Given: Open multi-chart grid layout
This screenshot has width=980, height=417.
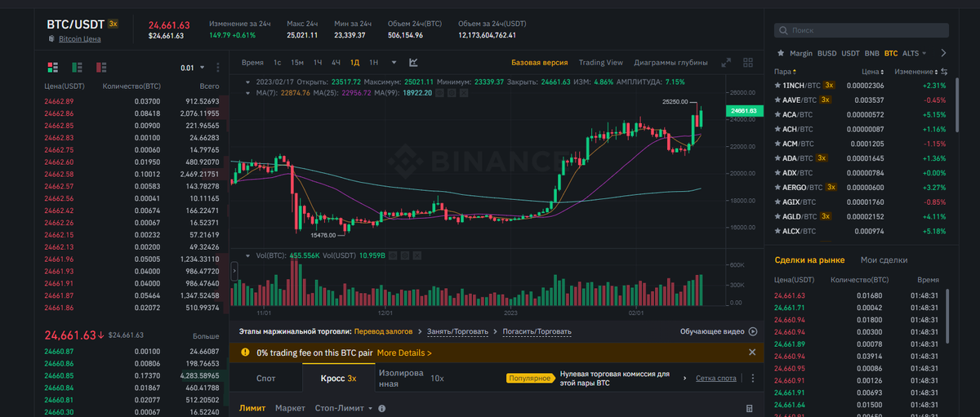Looking at the screenshot, I should pyautogui.click(x=747, y=62).
